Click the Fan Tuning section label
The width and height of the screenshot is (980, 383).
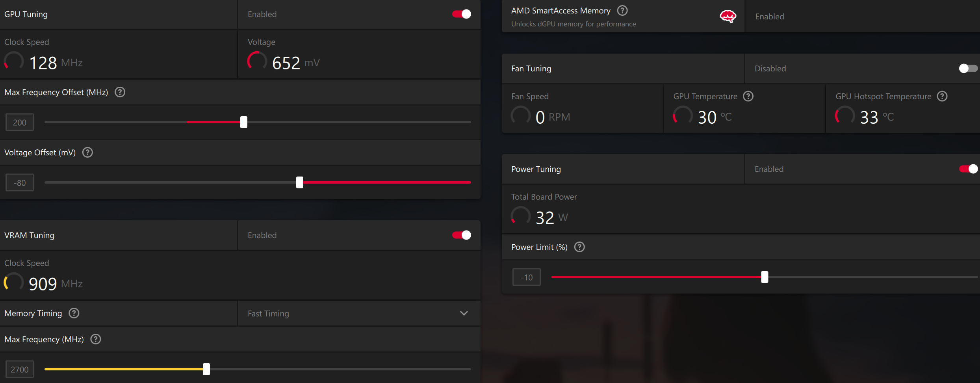pos(531,69)
